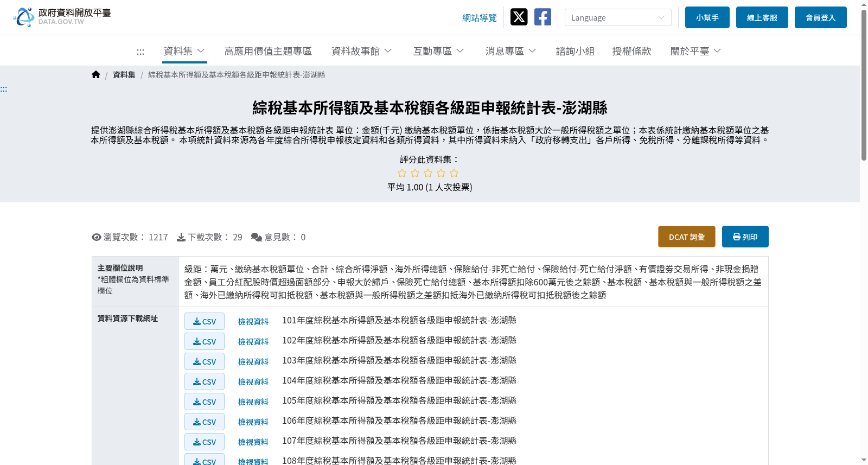Screen dimensions: 868x465
Task: Click the 會員登入 button
Action: 821,17
